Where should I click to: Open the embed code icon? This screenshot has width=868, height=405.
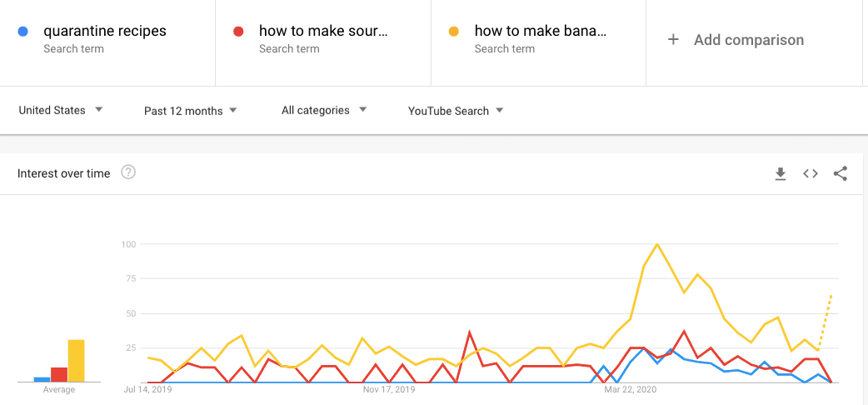[811, 173]
